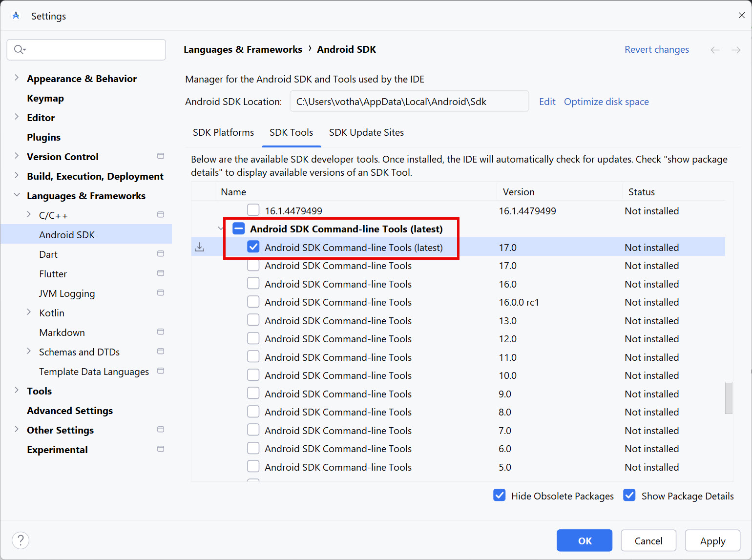This screenshot has height=560, width=752.
Task: Expand Build, Execution, Deployment section
Action: 17,175
